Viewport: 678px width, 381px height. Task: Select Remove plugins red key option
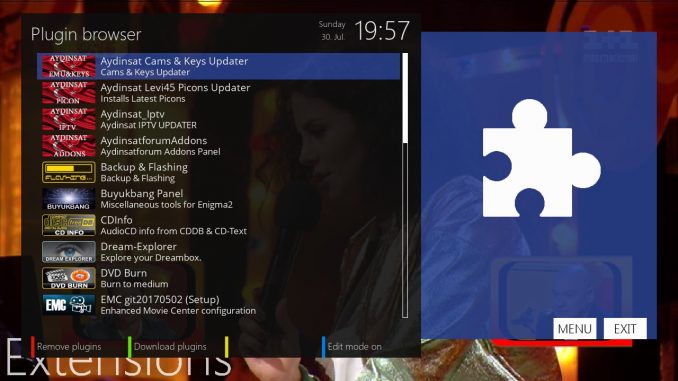pos(66,347)
